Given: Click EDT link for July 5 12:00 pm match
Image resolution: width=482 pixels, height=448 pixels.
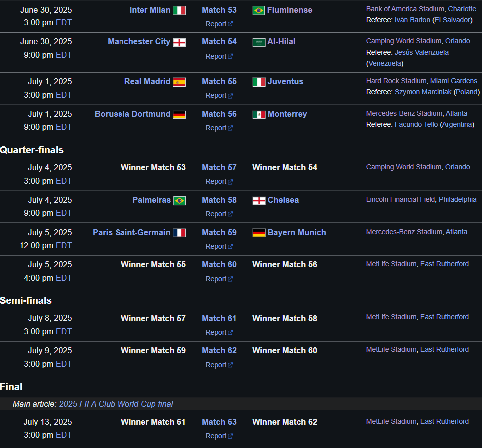Looking at the screenshot, I should [x=64, y=246].
